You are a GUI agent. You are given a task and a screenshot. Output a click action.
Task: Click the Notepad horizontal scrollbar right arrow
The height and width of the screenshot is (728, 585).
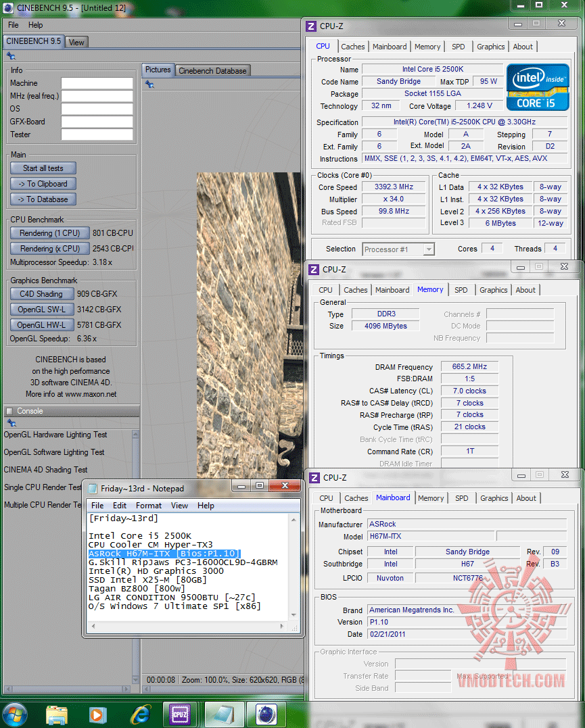pos(282,627)
